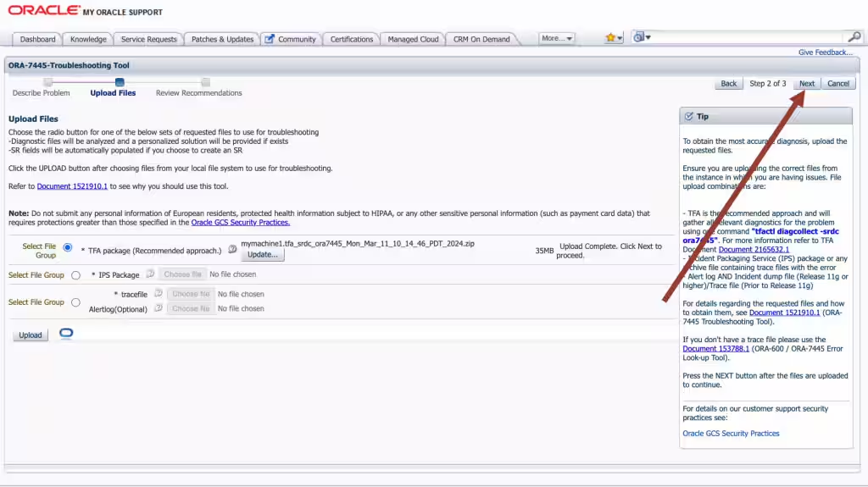Viewport: 868px width, 487px height.
Task: Click help icon next to TFA package
Action: pyautogui.click(x=232, y=250)
